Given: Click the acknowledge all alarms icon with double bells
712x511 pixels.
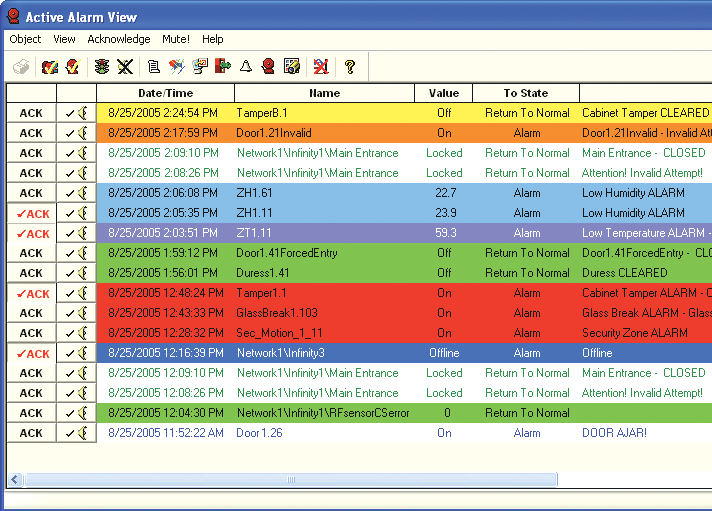Looking at the screenshot, I should click(49, 67).
